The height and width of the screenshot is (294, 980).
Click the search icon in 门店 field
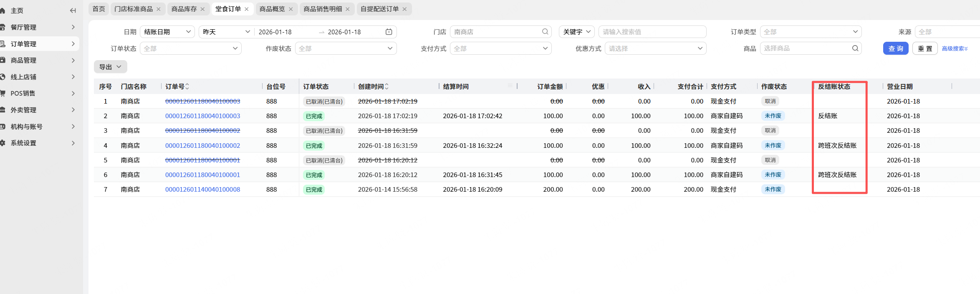tap(545, 32)
